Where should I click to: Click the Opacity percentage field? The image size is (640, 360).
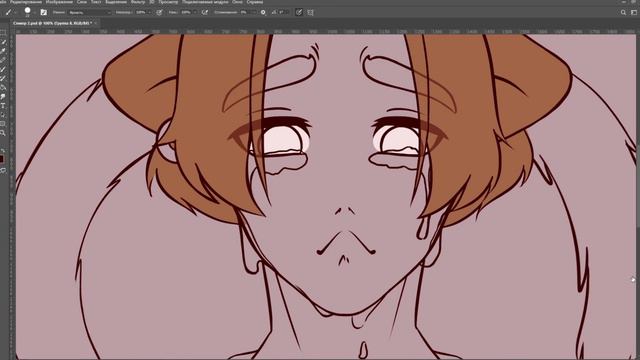pos(141,13)
